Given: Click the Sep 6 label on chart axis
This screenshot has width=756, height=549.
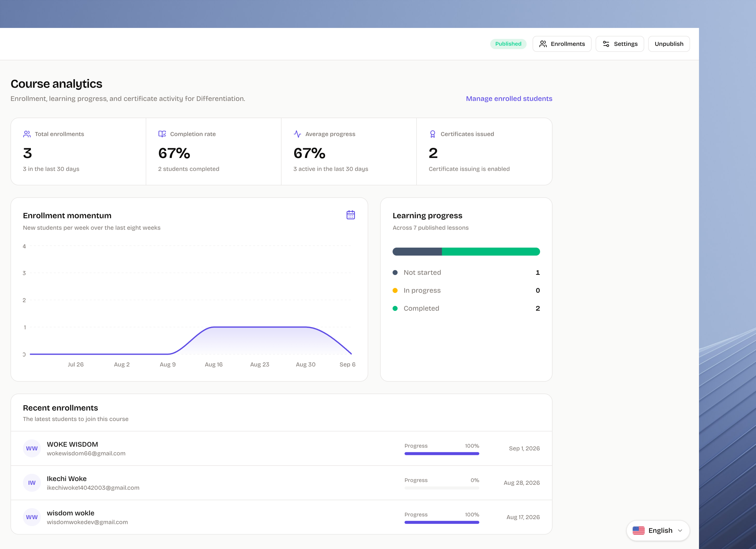Looking at the screenshot, I should [x=347, y=364].
